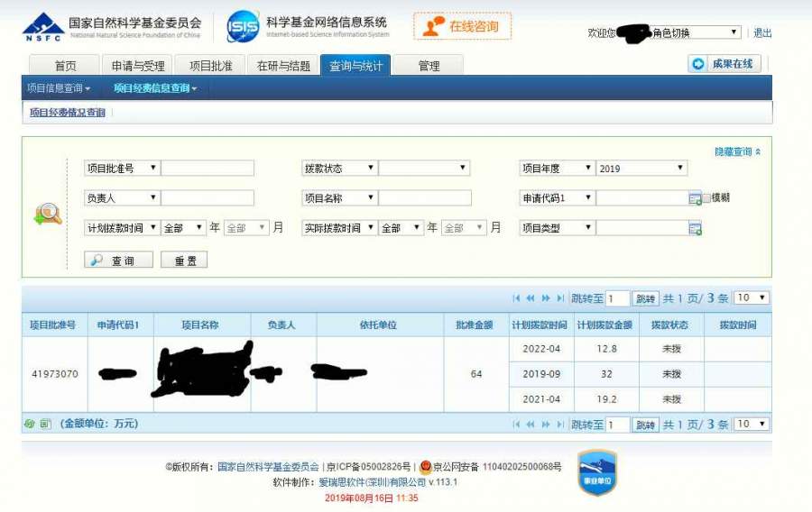Open the 在线咨询 online consultation
This screenshot has width=812, height=512.
pos(463,27)
